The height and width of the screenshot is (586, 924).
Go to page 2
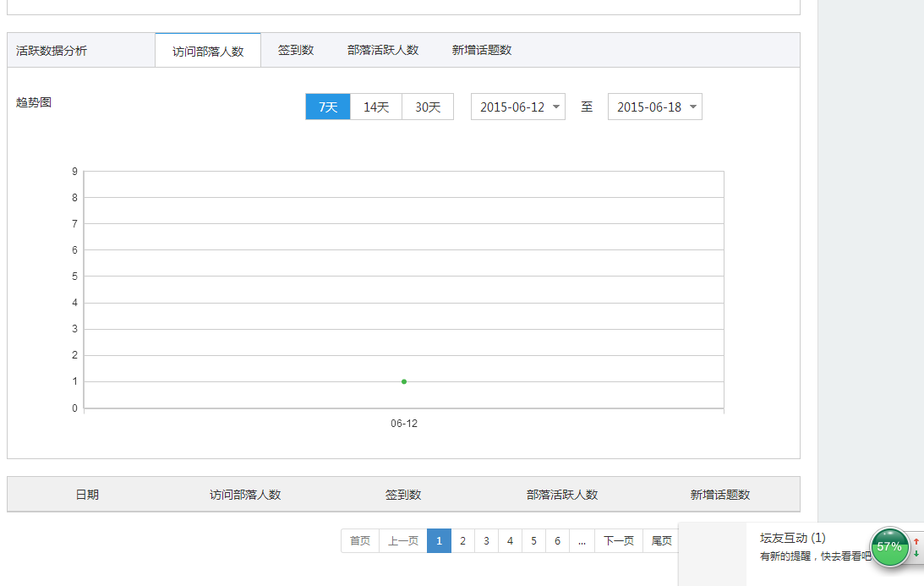pyautogui.click(x=462, y=540)
